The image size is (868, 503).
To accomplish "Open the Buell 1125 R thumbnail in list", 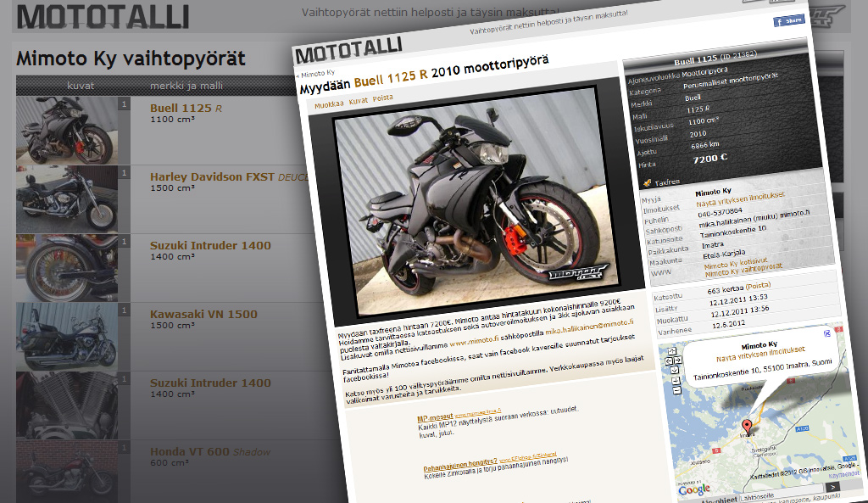I will 67,130.
